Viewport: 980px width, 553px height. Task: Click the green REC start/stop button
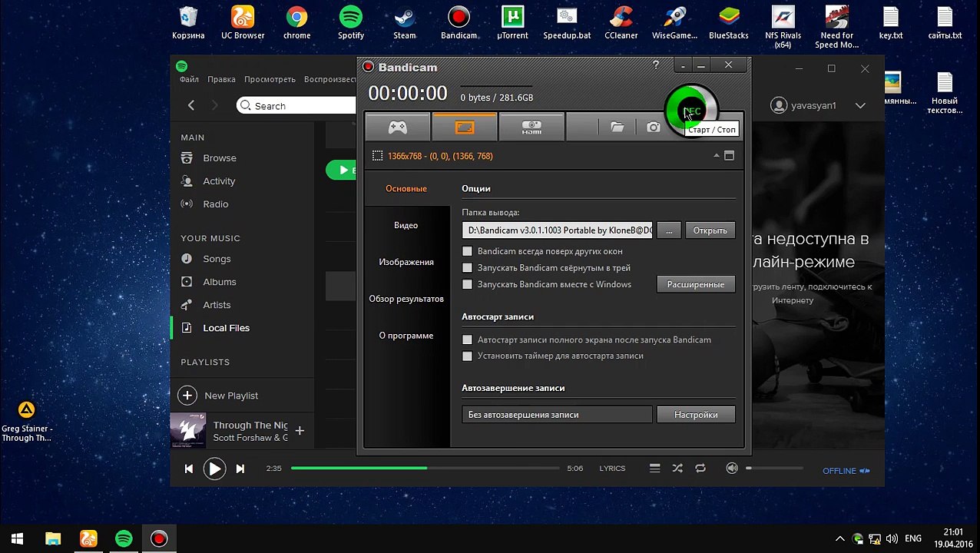tap(690, 111)
